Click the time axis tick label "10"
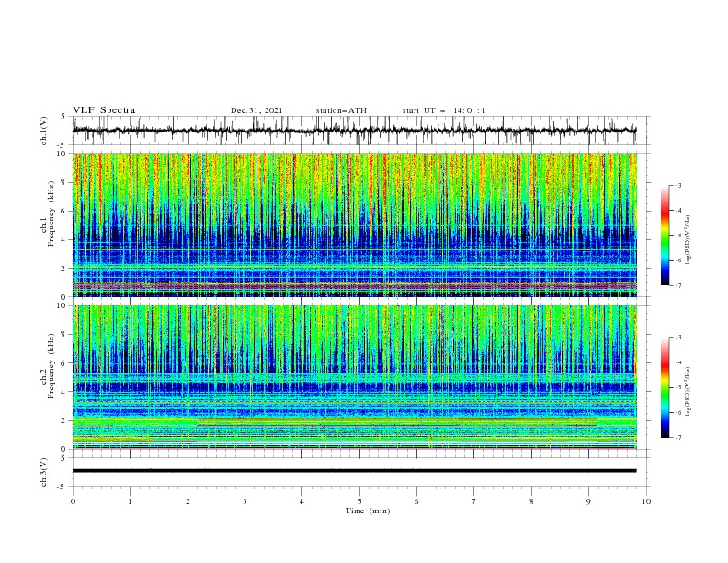This screenshot has height=563, width=728. pos(646,501)
